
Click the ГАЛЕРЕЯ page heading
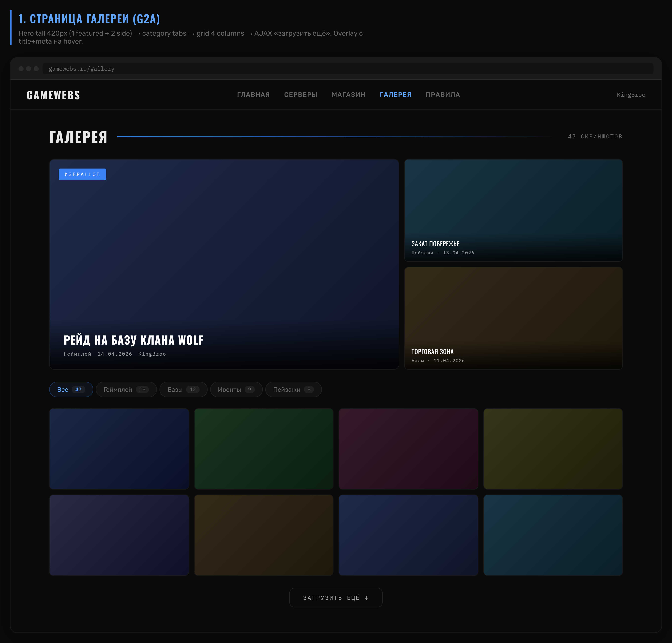[x=78, y=137]
